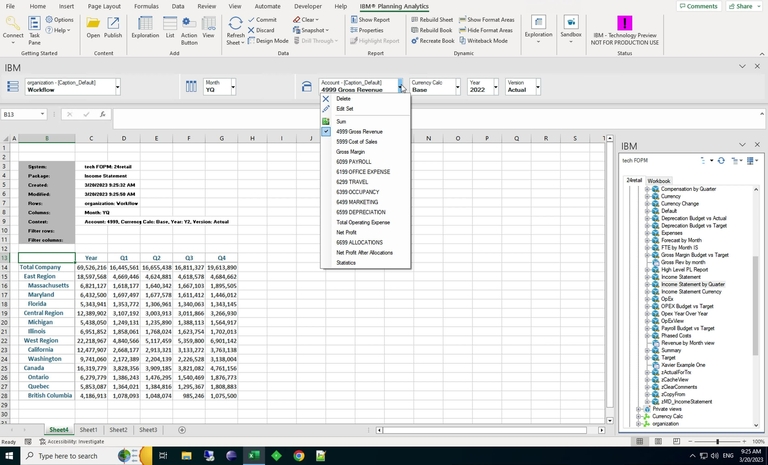Click the Publish icon
This screenshot has height=465, width=768.
113,27
